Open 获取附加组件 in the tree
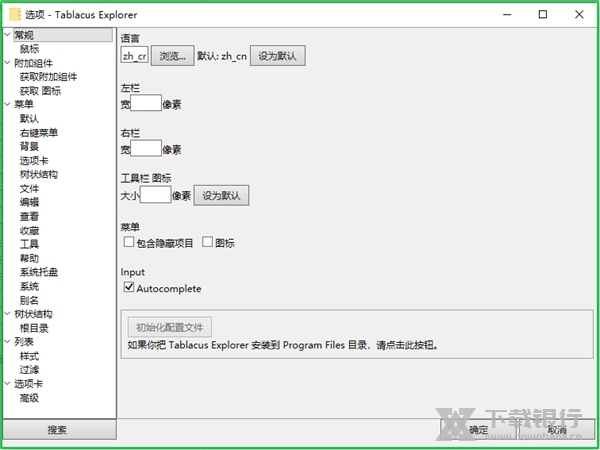600x450 pixels. coord(49,77)
